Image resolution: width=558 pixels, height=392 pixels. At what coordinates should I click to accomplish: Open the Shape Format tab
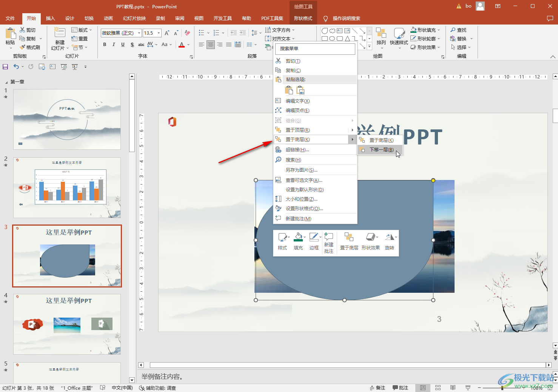tap(303, 18)
